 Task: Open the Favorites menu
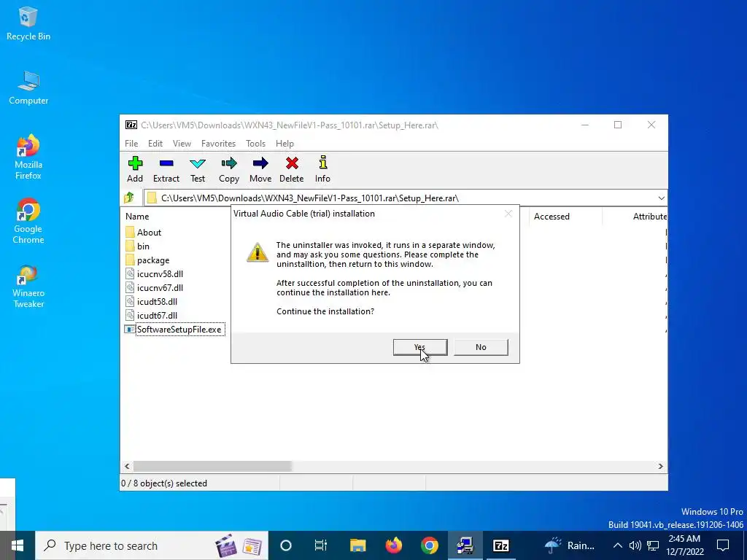[218, 144]
